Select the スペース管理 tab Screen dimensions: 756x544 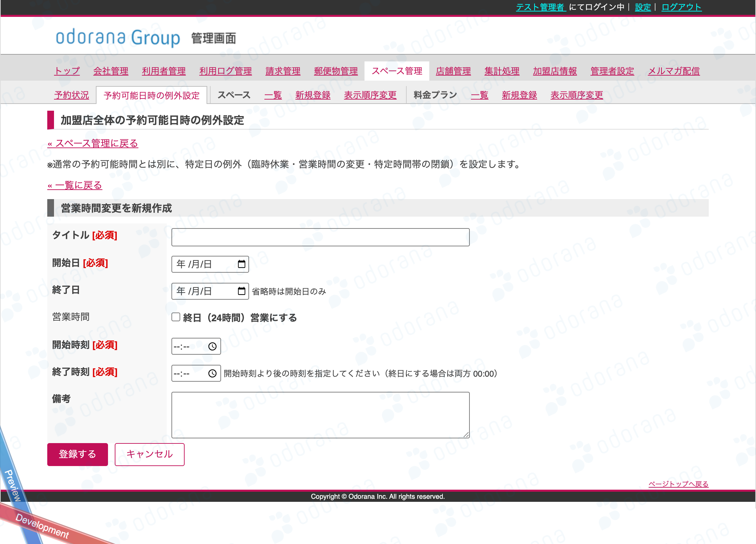pos(397,71)
